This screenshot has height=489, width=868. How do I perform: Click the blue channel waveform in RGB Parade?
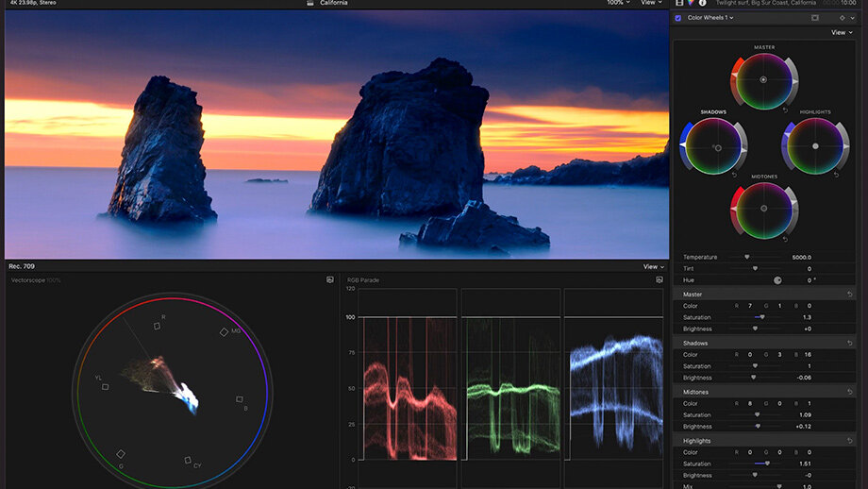[615, 391]
